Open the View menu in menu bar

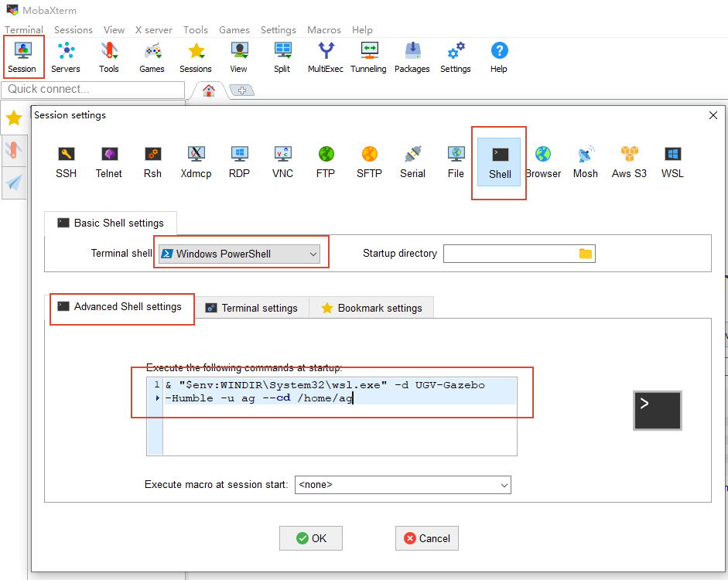(x=114, y=29)
